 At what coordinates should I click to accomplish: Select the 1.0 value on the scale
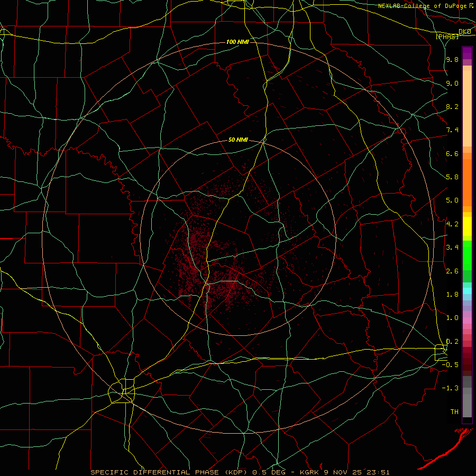(x=452, y=318)
